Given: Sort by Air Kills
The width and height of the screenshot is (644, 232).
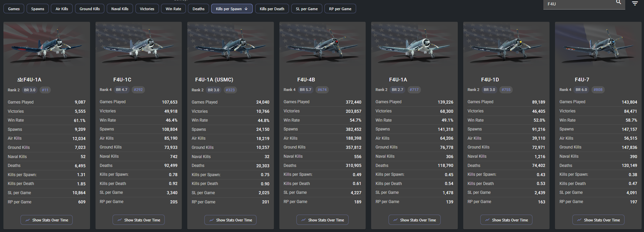Looking at the screenshot, I should coord(62,9).
